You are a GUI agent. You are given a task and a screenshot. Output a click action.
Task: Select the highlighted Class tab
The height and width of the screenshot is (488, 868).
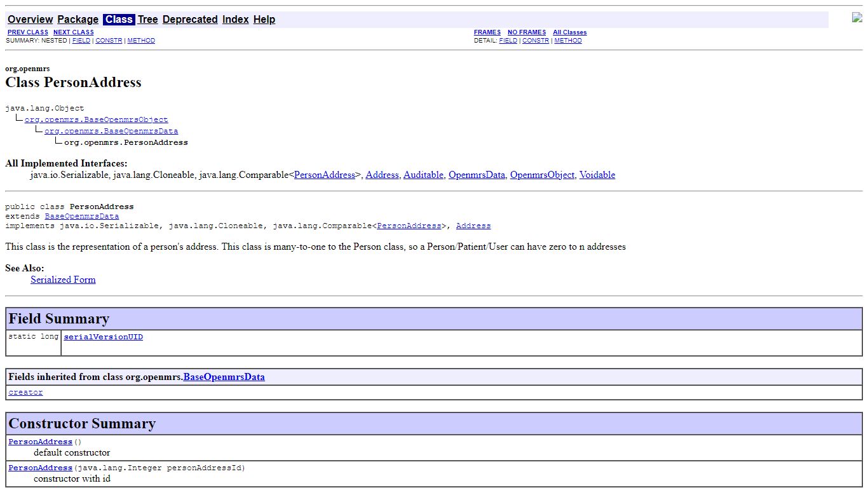pos(119,20)
